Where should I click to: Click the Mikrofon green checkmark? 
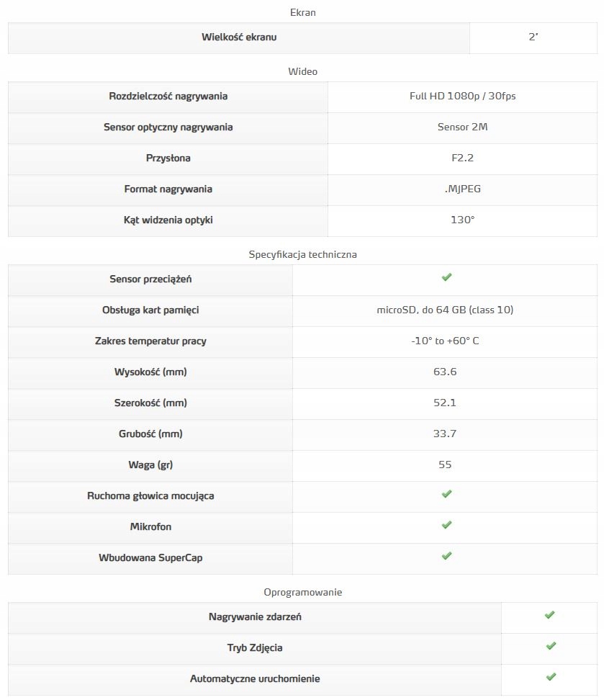pyautogui.click(x=446, y=525)
